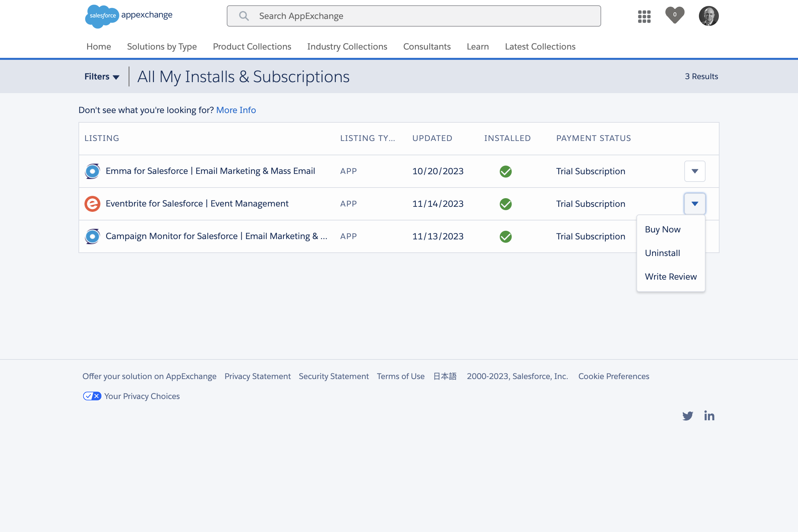Open the Terms of Use link
Viewport: 798px width, 532px height.
401,376
